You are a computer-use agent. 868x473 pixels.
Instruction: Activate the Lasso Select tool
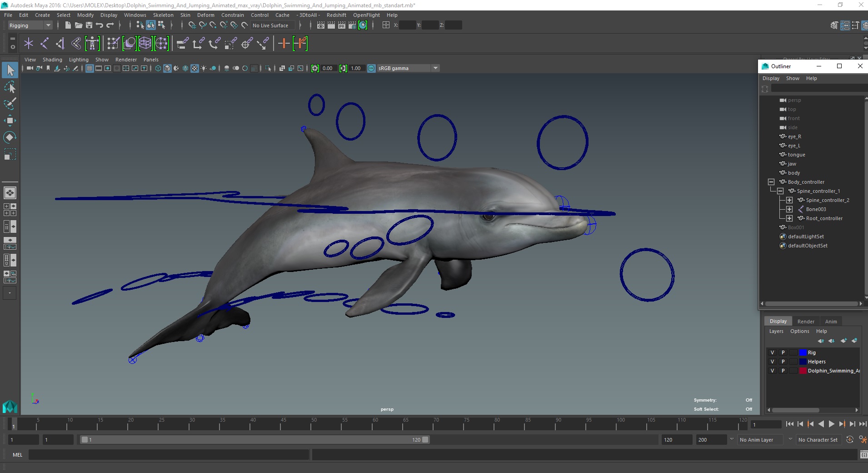tap(10, 87)
